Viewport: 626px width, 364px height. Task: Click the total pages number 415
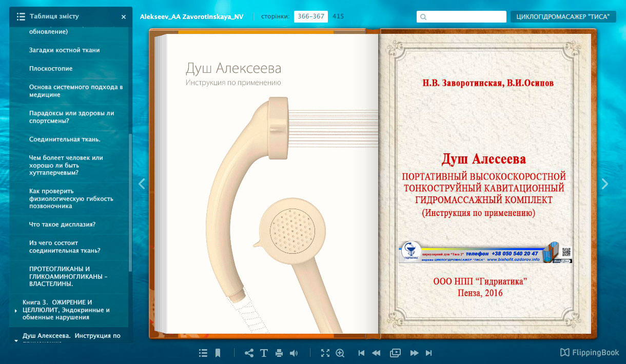point(338,16)
